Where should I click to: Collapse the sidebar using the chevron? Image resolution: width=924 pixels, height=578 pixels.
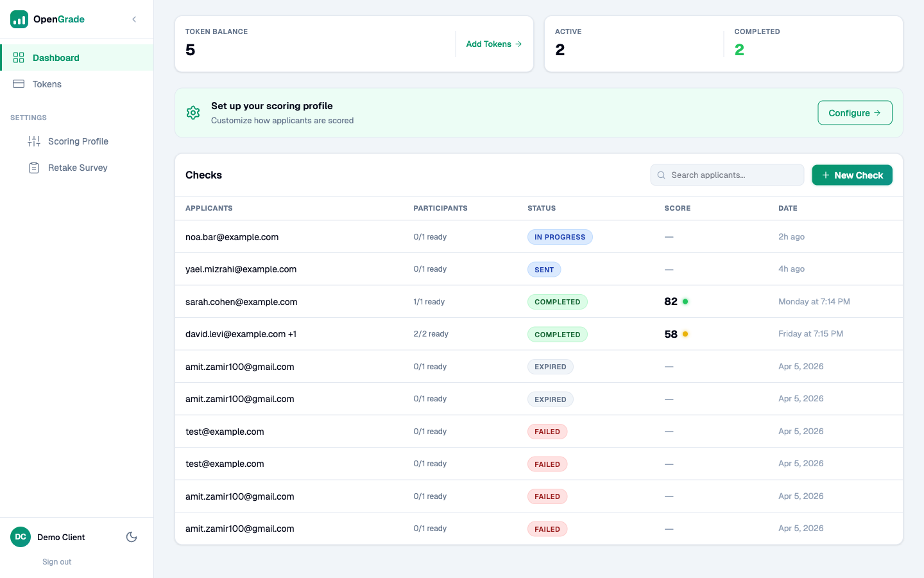pos(134,19)
